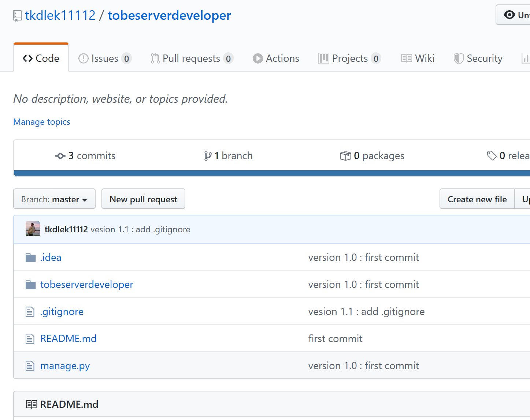Switch to the Issues tab

click(105, 59)
